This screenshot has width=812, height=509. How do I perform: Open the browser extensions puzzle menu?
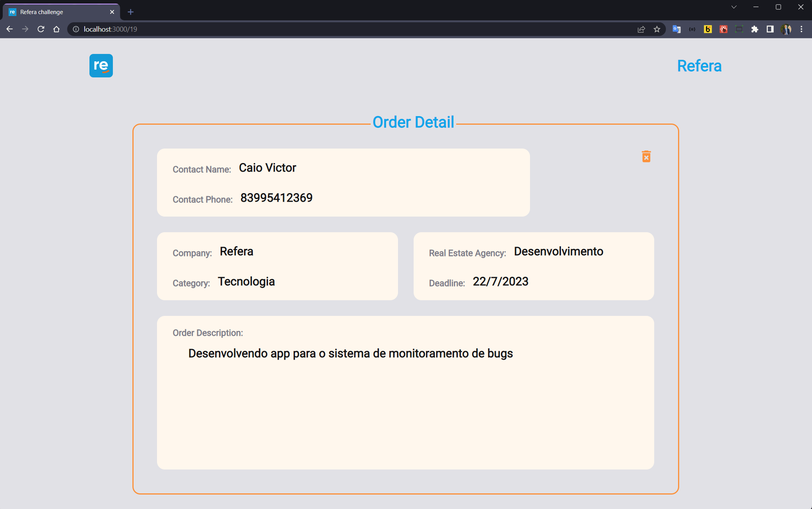click(755, 29)
